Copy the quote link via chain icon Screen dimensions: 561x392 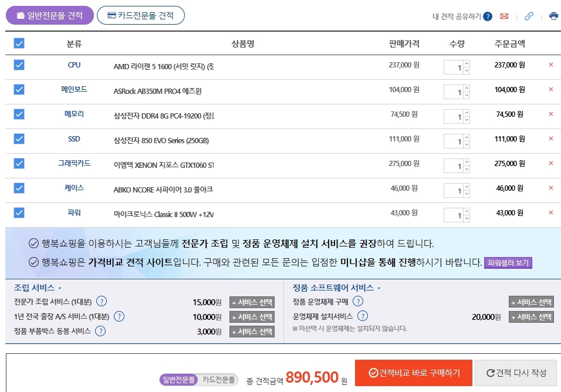529,16
